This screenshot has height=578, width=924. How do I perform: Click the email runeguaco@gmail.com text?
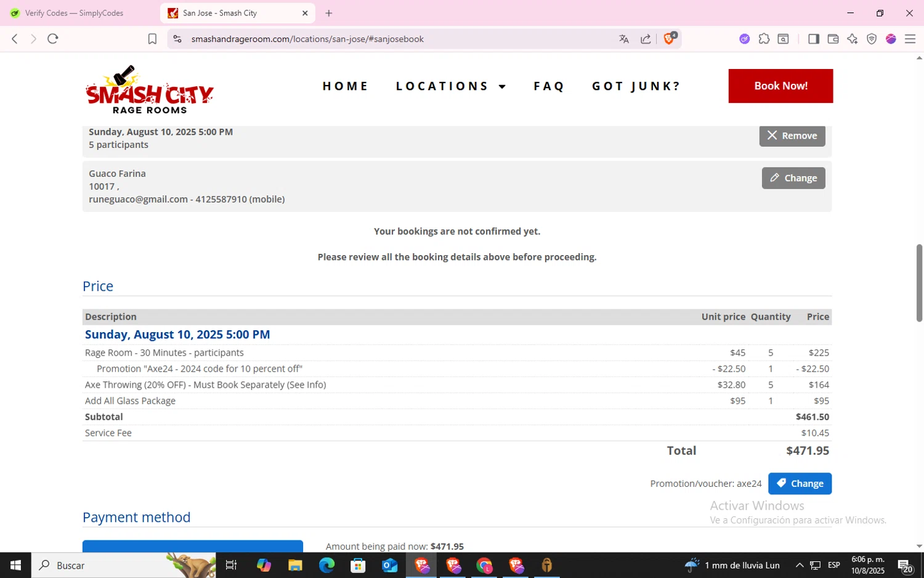pyautogui.click(x=138, y=200)
